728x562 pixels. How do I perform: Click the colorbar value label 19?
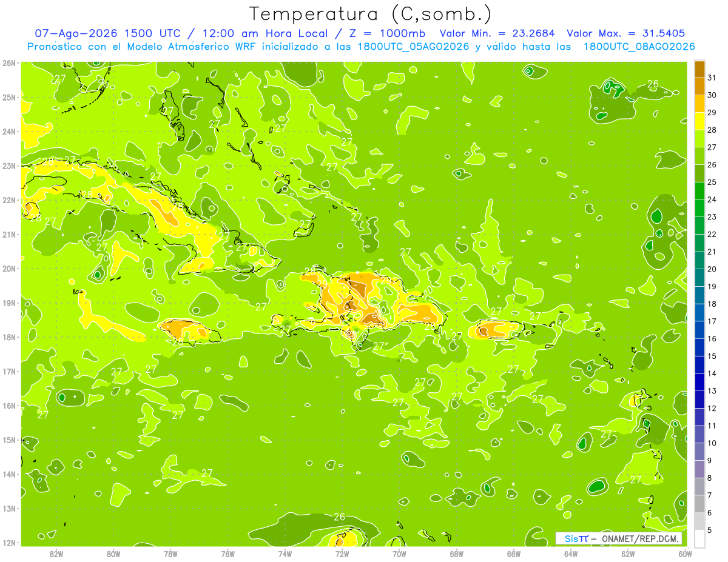[712, 286]
